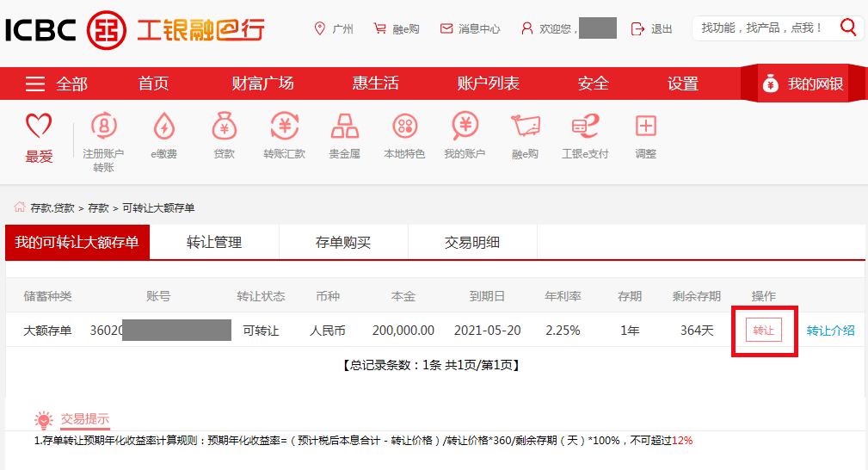This screenshot has height=470, width=868.
Task: Switch to the 存单购买 tab
Action: tap(343, 242)
